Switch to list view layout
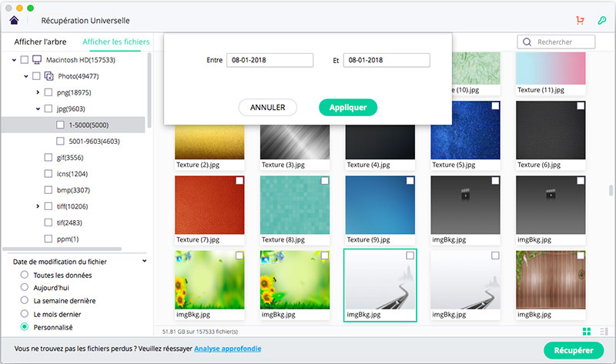This screenshot has height=364, width=616. pos(604,332)
